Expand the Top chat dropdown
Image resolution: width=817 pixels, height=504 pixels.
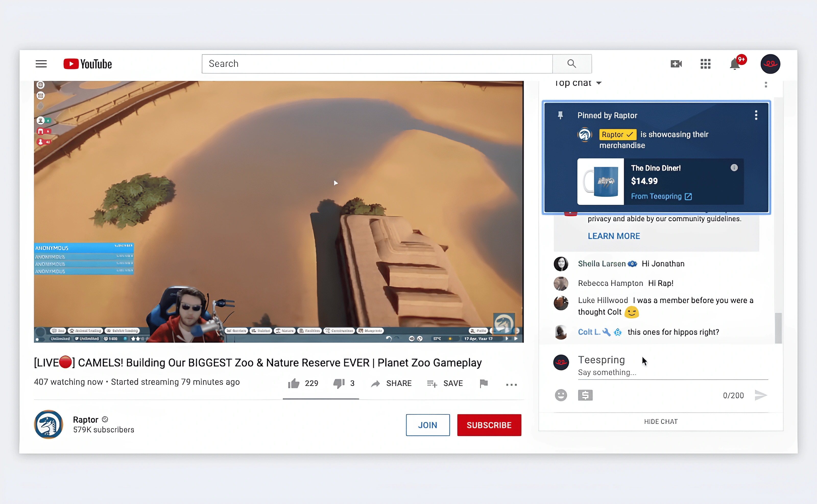(578, 83)
